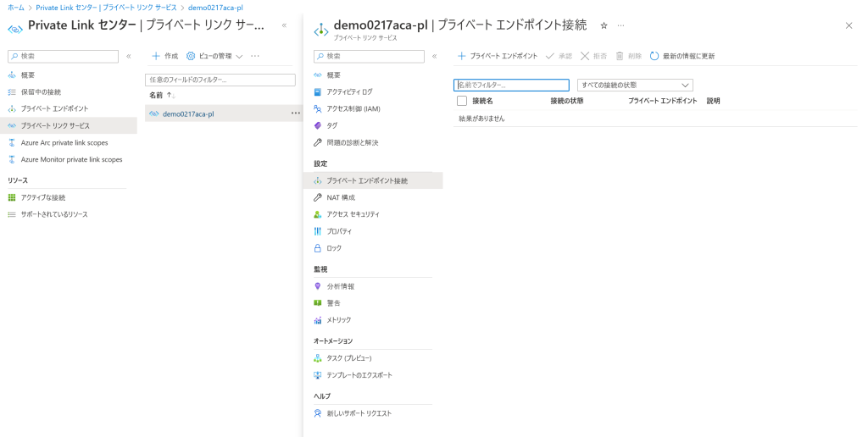Open 問題の診断と解決
The image size is (868, 437).
(x=352, y=143)
